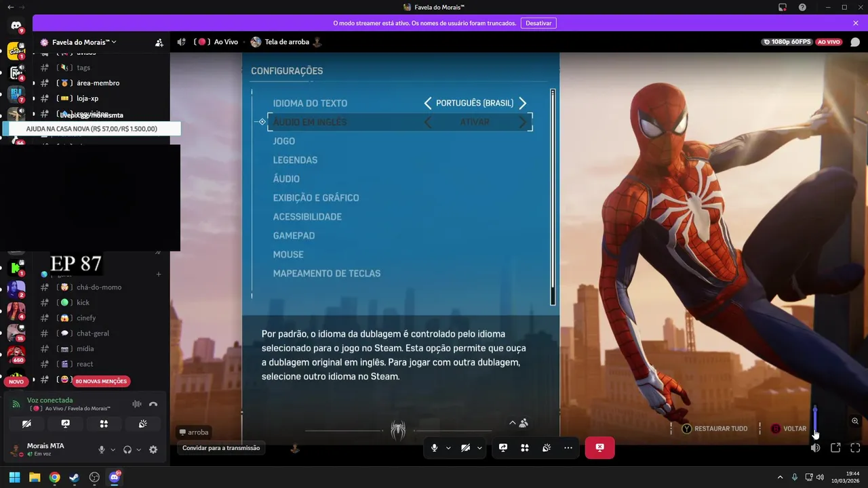868x488 pixels.
Task: Enter fullscreen stream view
Action: click(855, 447)
